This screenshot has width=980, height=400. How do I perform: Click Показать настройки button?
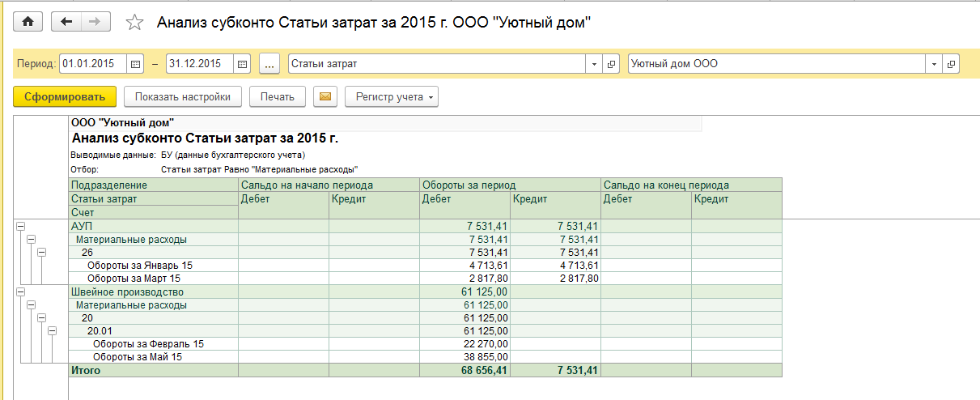(x=183, y=97)
